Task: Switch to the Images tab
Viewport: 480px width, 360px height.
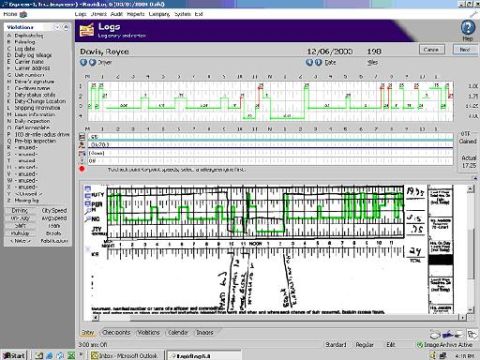Action: click(x=205, y=333)
